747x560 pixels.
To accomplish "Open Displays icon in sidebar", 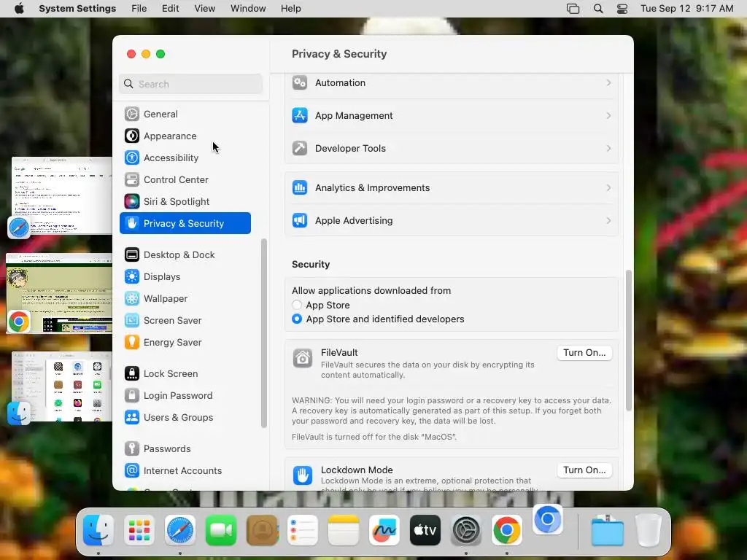I will (x=132, y=276).
